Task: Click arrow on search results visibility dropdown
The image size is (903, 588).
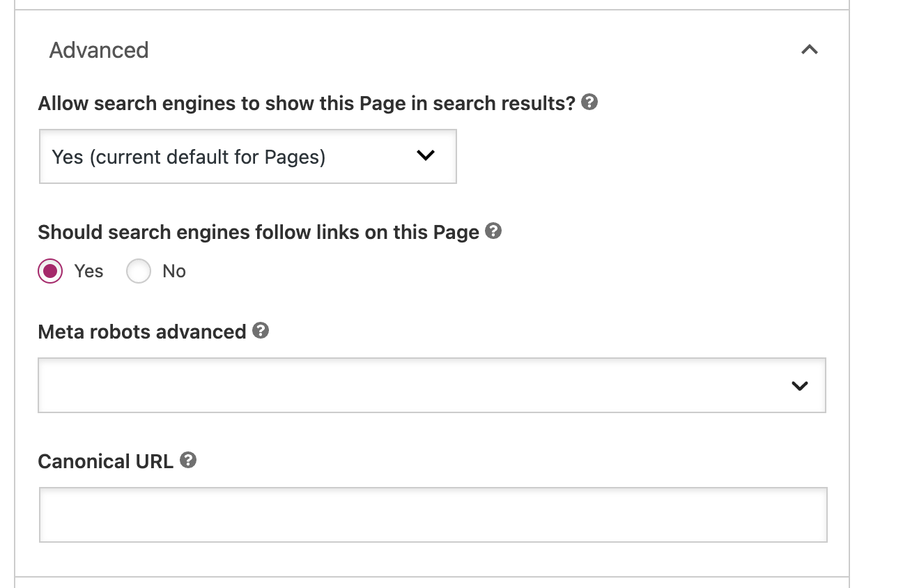Action: click(x=425, y=155)
